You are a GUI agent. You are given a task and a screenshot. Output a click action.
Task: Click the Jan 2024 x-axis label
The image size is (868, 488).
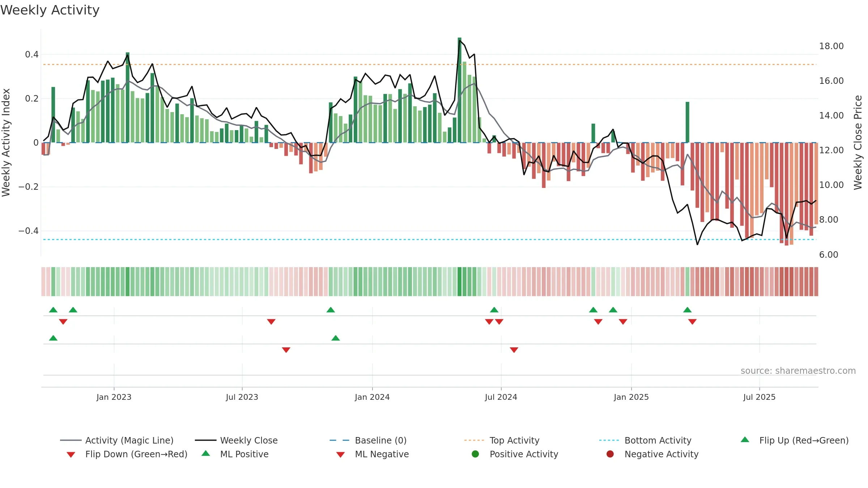tap(372, 397)
